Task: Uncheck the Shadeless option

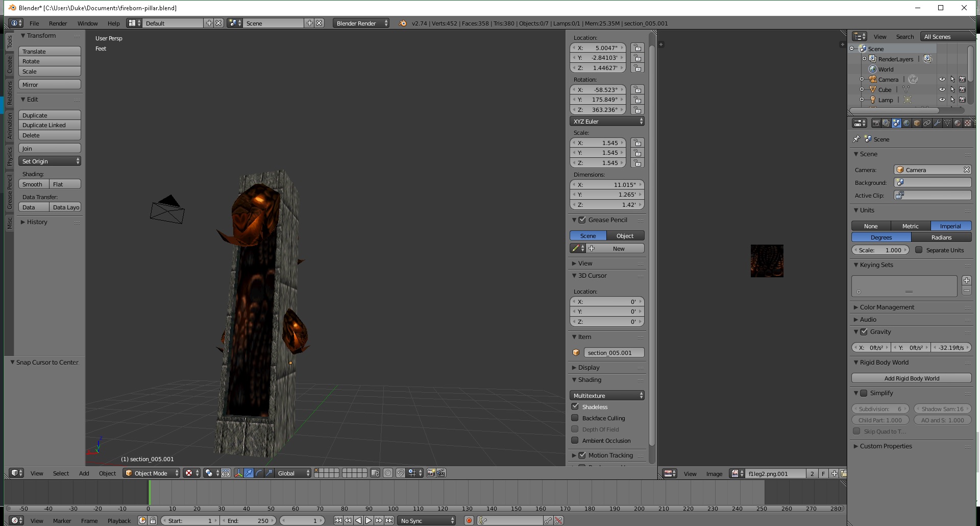Action: [575, 407]
